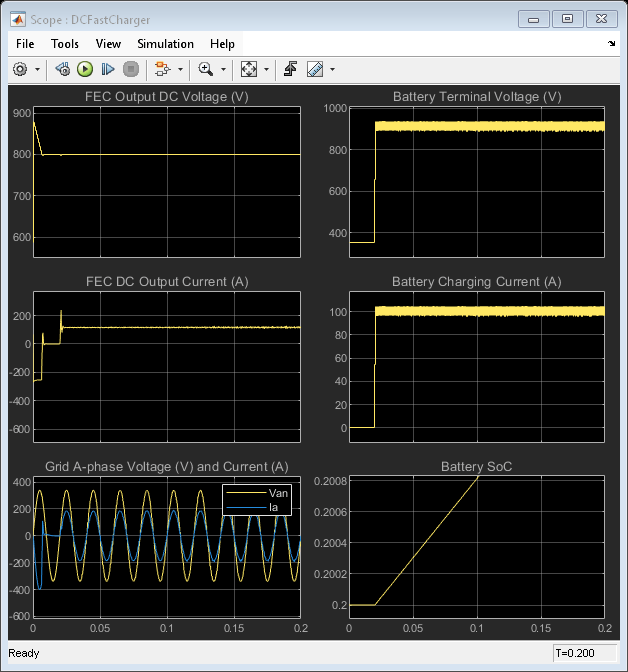
Task: Click the 900 tick label on FEC voltage axis
Action: (x=22, y=113)
